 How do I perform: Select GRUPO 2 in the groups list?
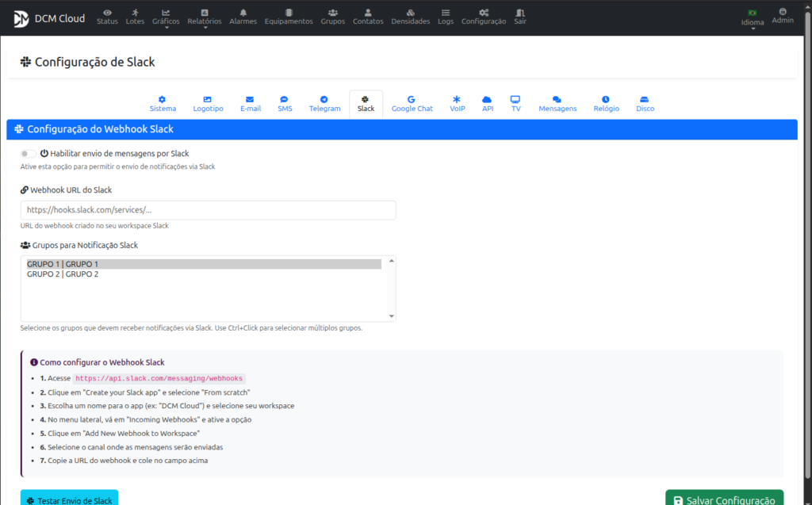click(x=63, y=274)
